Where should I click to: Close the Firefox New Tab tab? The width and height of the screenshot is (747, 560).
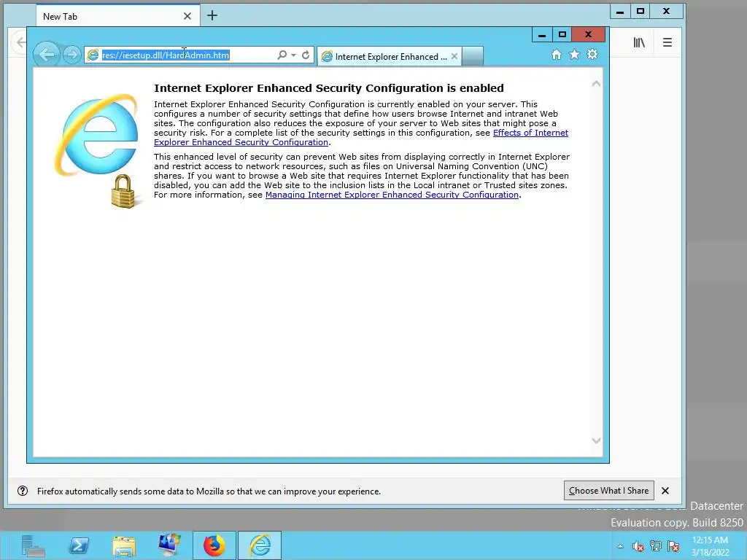[187, 16]
